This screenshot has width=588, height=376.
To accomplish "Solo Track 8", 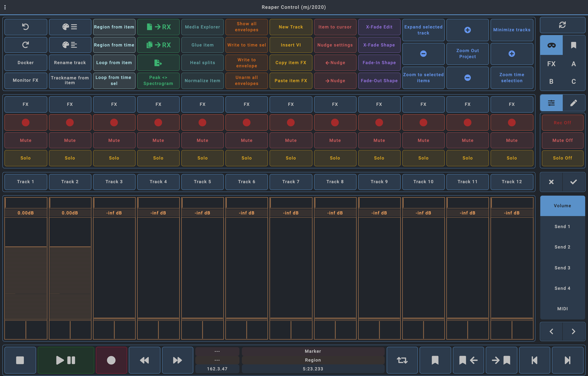I will point(335,158).
